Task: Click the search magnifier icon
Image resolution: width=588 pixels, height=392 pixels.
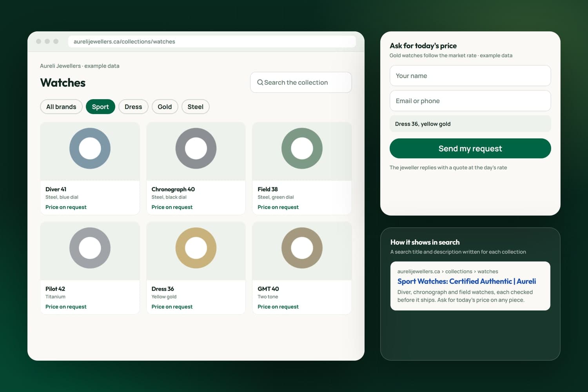Action: coord(260,82)
